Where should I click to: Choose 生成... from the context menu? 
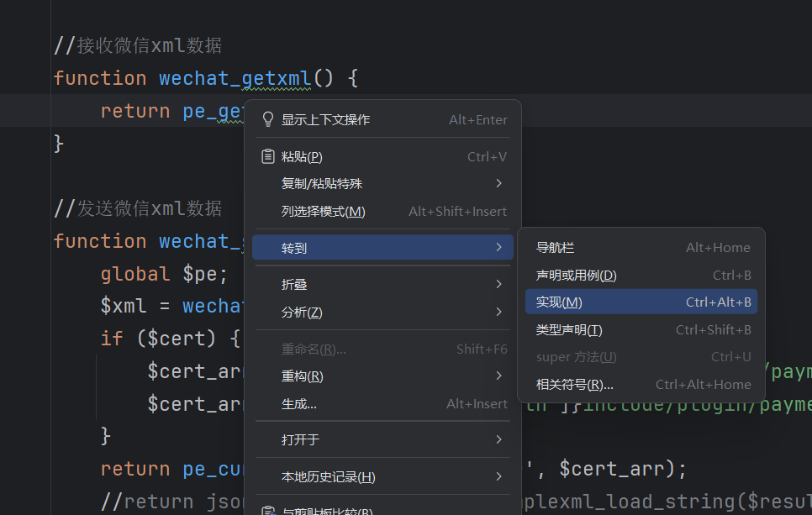(299, 403)
